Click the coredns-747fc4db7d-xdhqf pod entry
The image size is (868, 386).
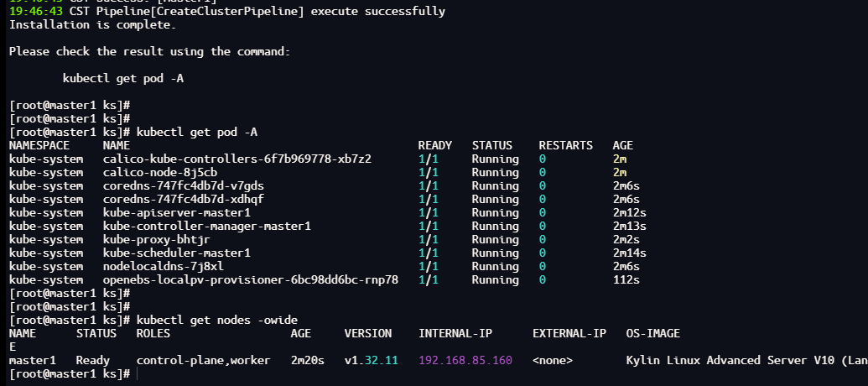(183, 199)
